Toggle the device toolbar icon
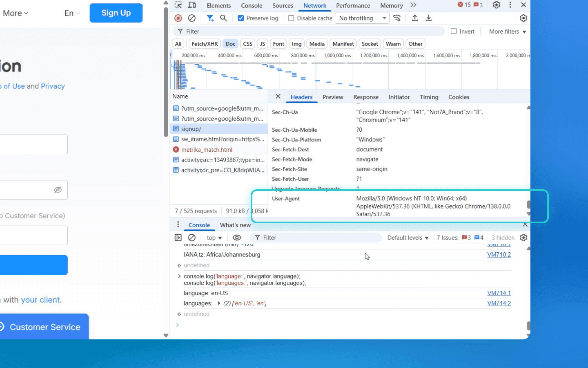This screenshot has width=588, height=368. (192, 5)
